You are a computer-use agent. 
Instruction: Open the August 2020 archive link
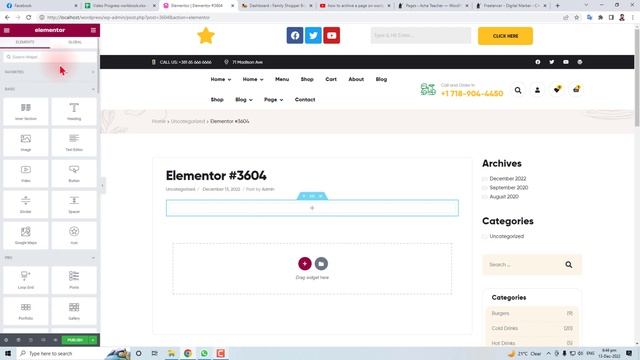click(504, 197)
